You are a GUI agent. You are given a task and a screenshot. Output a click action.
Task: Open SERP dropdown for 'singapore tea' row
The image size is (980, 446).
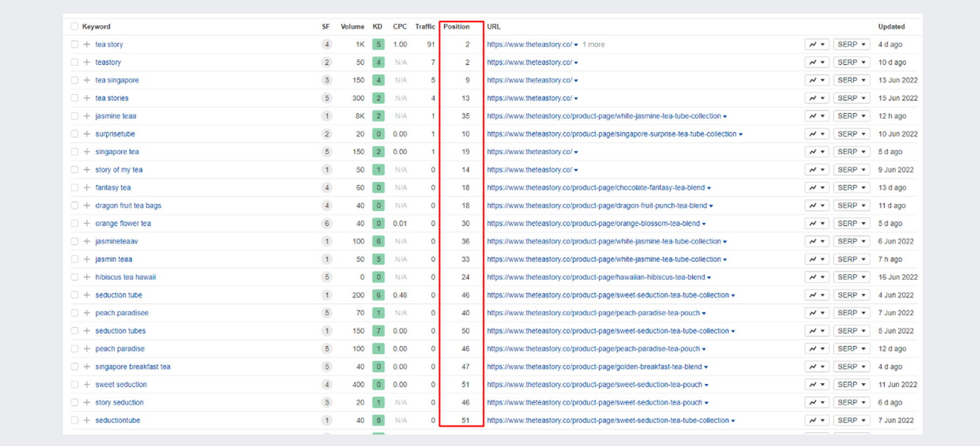pos(852,152)
